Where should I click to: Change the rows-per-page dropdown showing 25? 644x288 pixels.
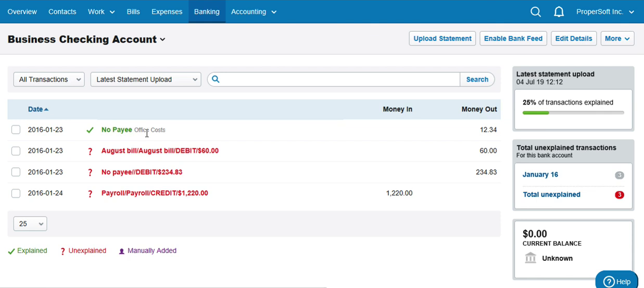pyautogui.click(x=30, y=223)
